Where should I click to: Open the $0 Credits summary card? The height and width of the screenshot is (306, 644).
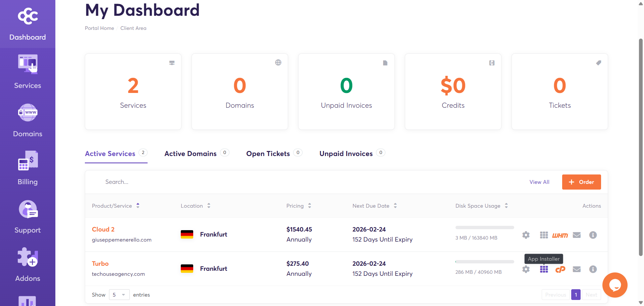(453, 92)
